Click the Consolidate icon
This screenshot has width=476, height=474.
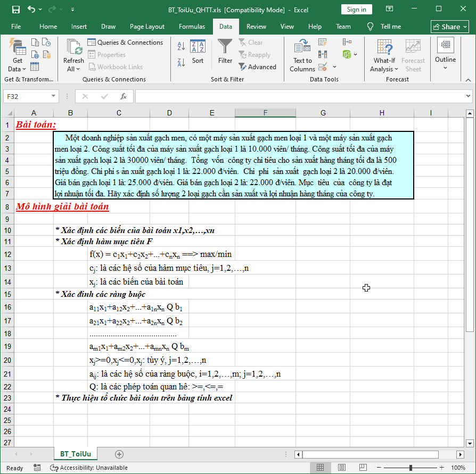click(x=347, y=41)
